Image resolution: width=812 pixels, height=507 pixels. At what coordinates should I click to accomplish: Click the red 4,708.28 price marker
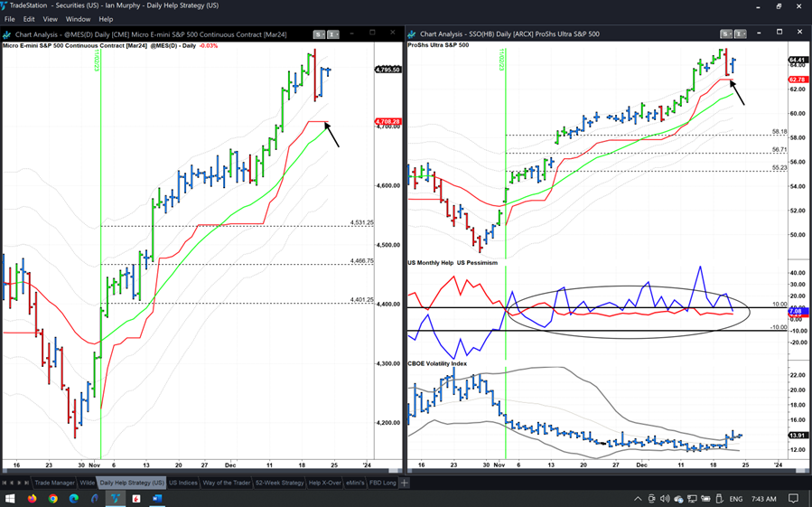click(387, 122)
